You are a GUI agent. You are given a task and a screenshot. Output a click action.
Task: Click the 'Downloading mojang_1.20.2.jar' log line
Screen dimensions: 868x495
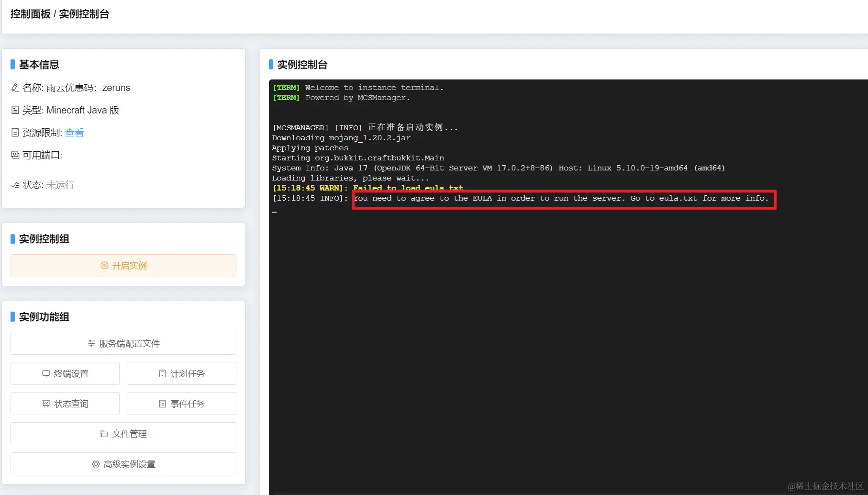click(341, 138)
